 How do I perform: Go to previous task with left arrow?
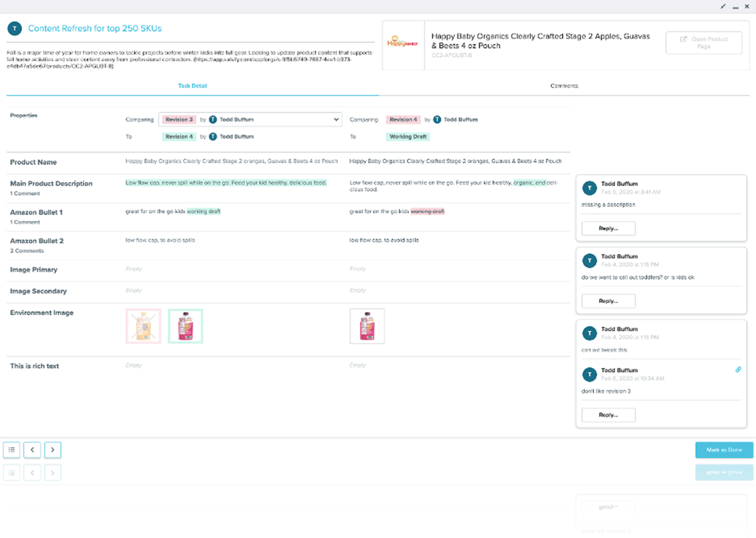tap(32, 450)
